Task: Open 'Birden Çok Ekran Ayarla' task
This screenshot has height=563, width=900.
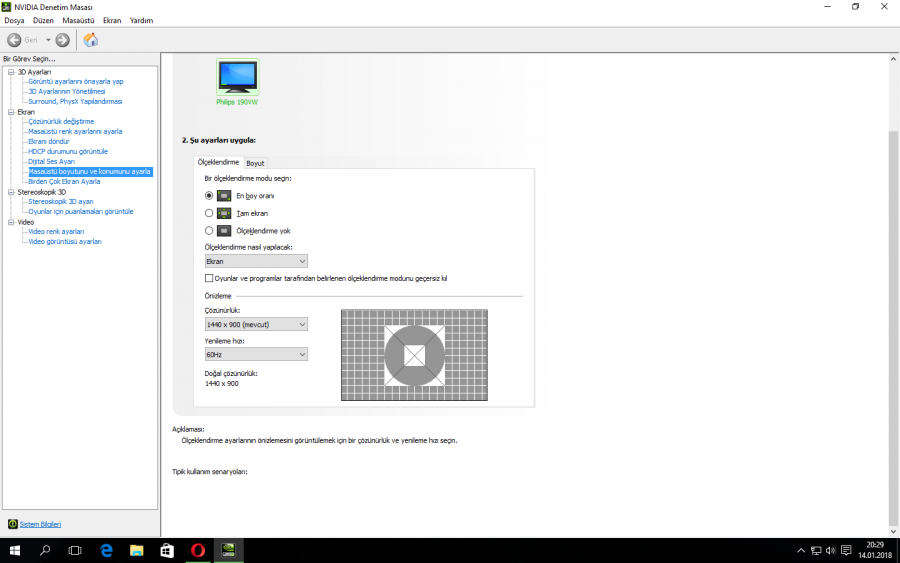Action: tap(64, 182)
